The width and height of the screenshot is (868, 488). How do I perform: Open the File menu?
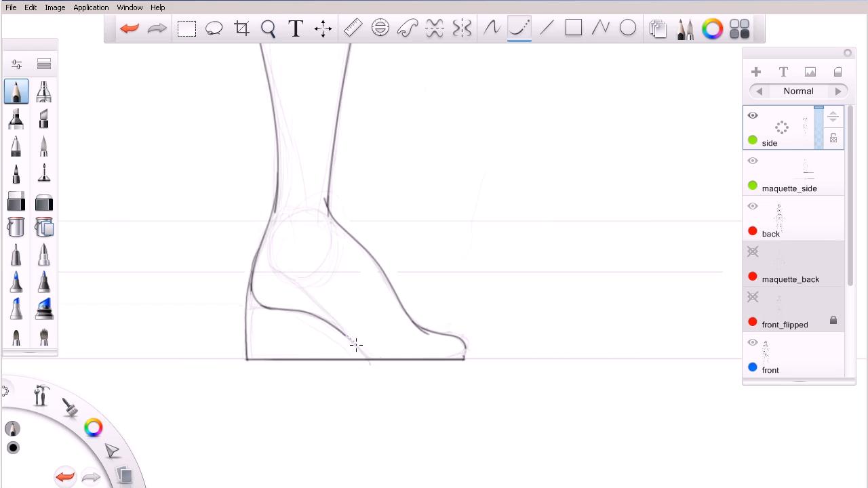point(11,7)
